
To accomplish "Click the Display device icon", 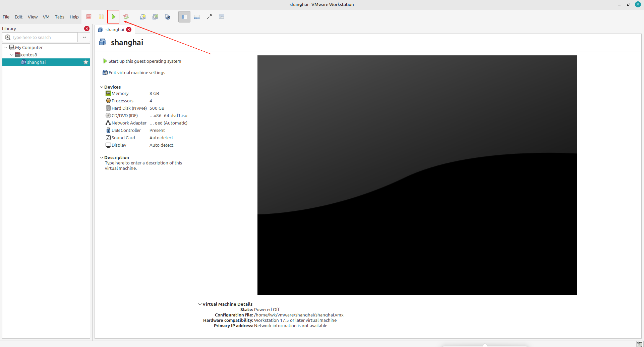I will pyautogui.click(x=108, y=145).
